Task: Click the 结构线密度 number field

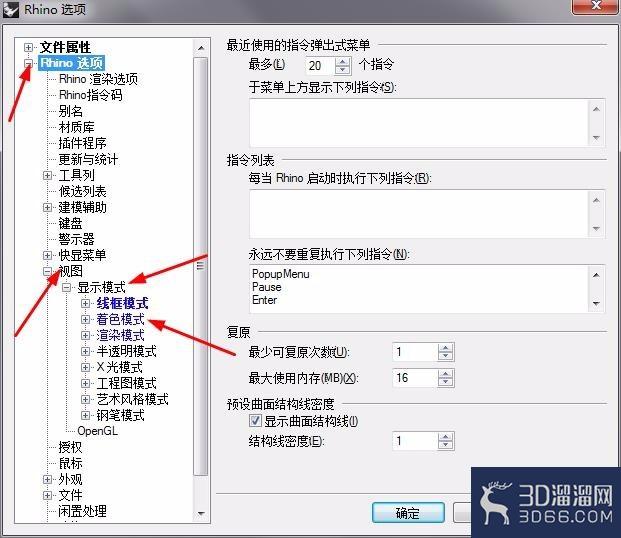Action: tap(415, 441)
